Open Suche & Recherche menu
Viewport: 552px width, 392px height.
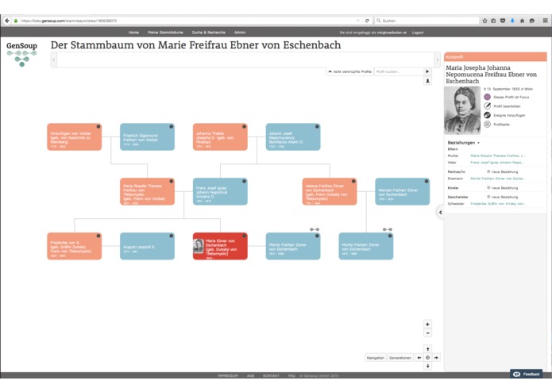click(208, 33)
